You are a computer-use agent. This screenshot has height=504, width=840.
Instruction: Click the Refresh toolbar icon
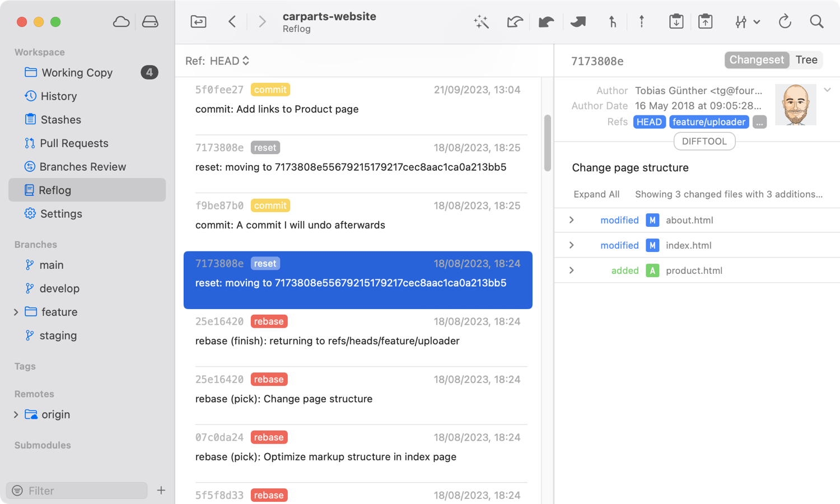785,22
